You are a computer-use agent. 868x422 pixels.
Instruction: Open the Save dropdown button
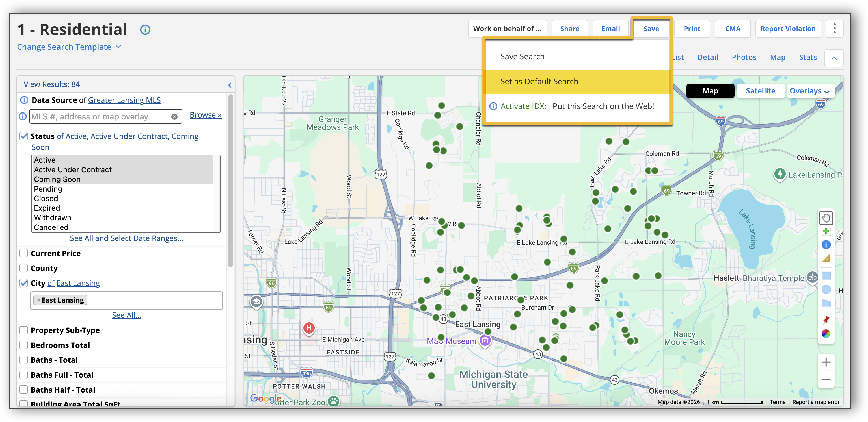click(x=651, y=29)
